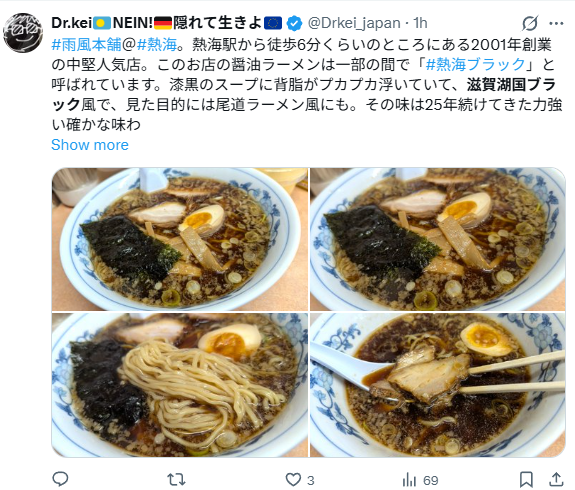Open the three-dot more options menu
This screenshot has height=490, width=575.
click(x=556, y=24)
